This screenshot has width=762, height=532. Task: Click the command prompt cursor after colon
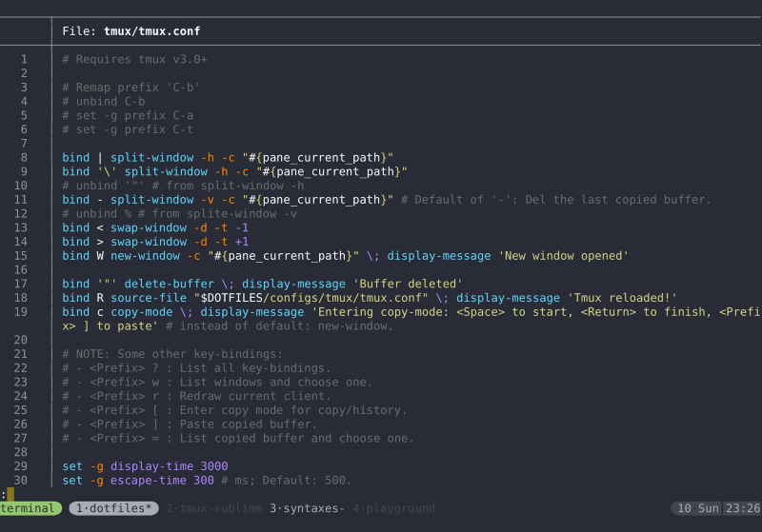pyautogui.click(x=10, y=494)
